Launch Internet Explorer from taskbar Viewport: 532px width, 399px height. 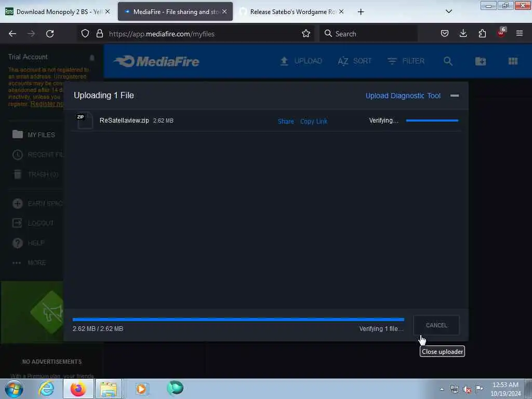coord(46,389)
